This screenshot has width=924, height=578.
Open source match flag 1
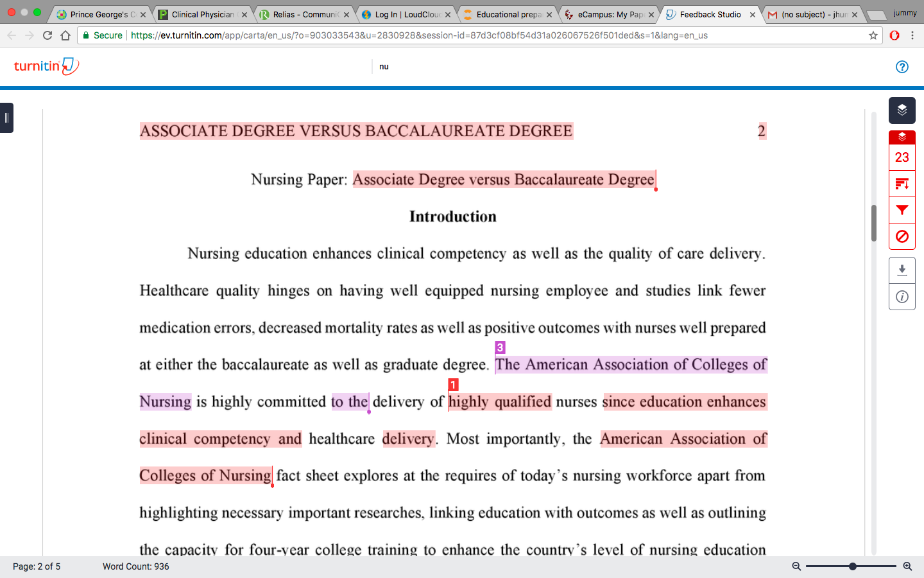453,385
